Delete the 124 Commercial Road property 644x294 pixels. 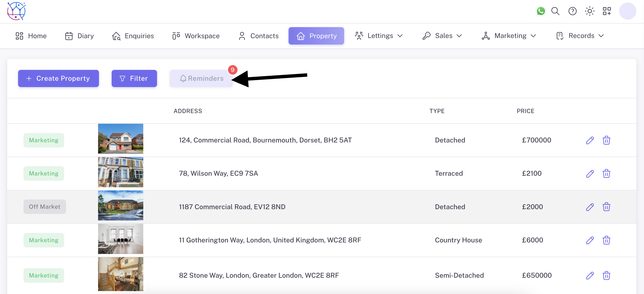[606, 140]
